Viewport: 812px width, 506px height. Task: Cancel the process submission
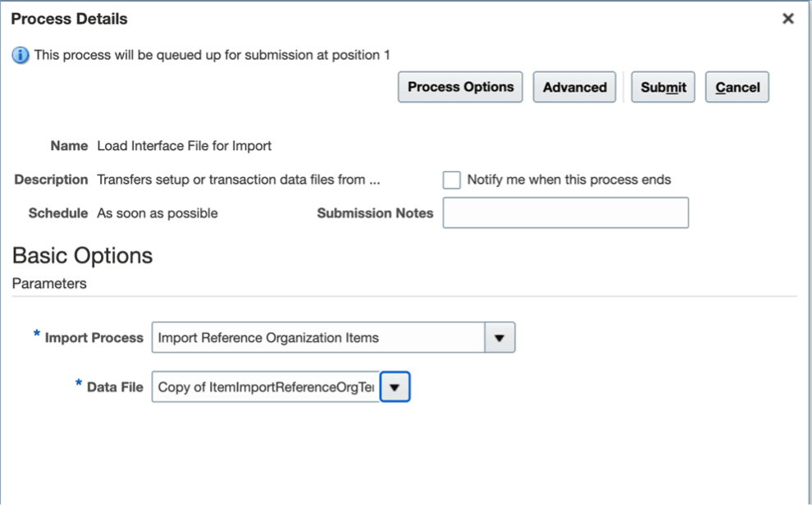click(x=737, y=87)
